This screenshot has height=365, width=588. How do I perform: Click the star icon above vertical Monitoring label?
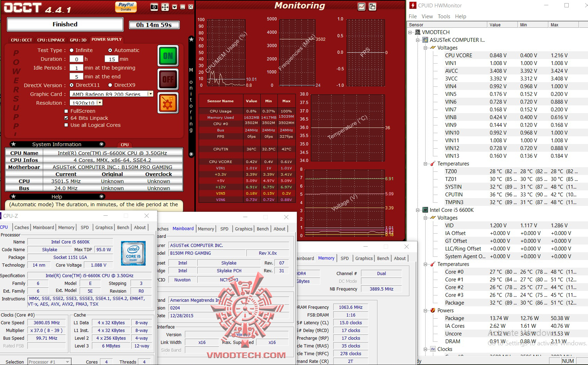pyautogui.click(x=191, y=39)
